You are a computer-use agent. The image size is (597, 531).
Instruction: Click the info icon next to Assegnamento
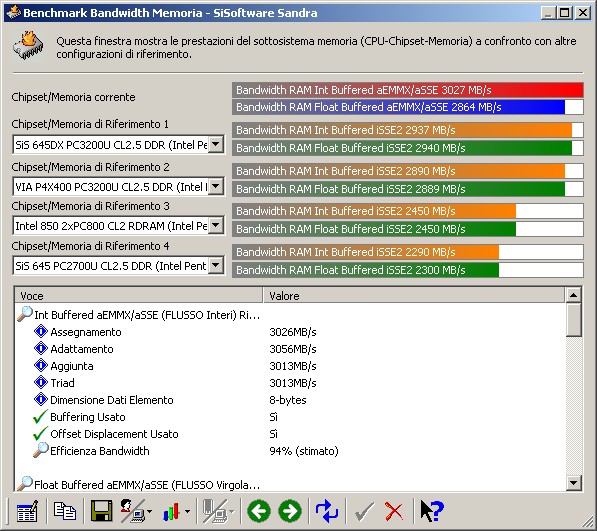[41, 332]
